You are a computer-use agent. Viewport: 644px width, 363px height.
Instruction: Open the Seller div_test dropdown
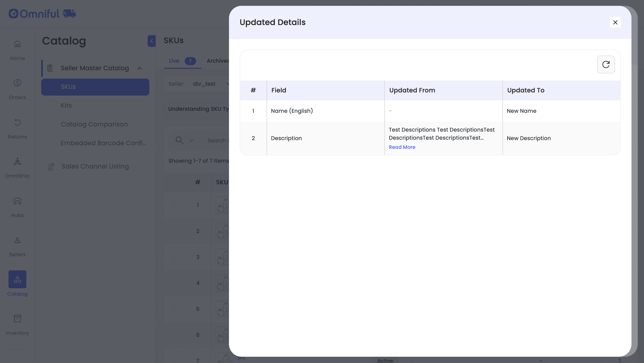210,84
